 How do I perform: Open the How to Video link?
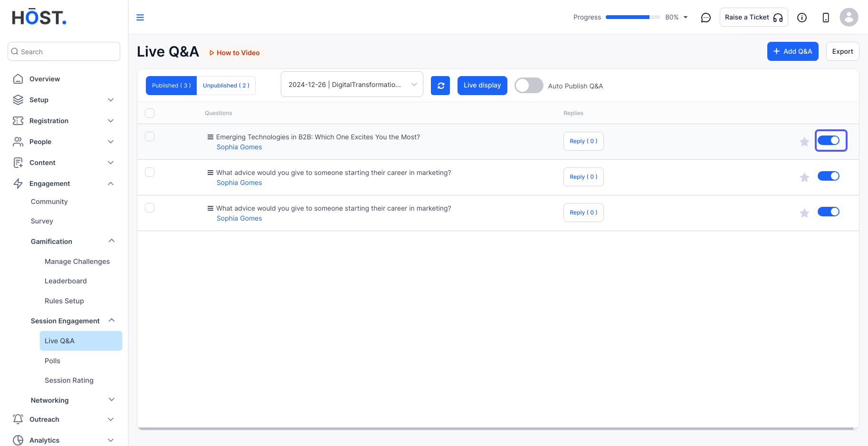pos(235,53)
